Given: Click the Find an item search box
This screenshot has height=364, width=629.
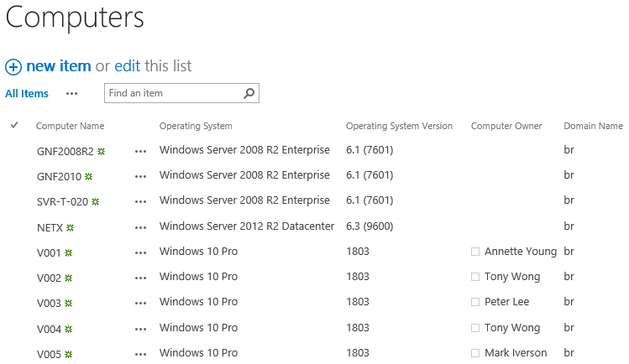Looking at the screenshot, I should coord(172,93).
